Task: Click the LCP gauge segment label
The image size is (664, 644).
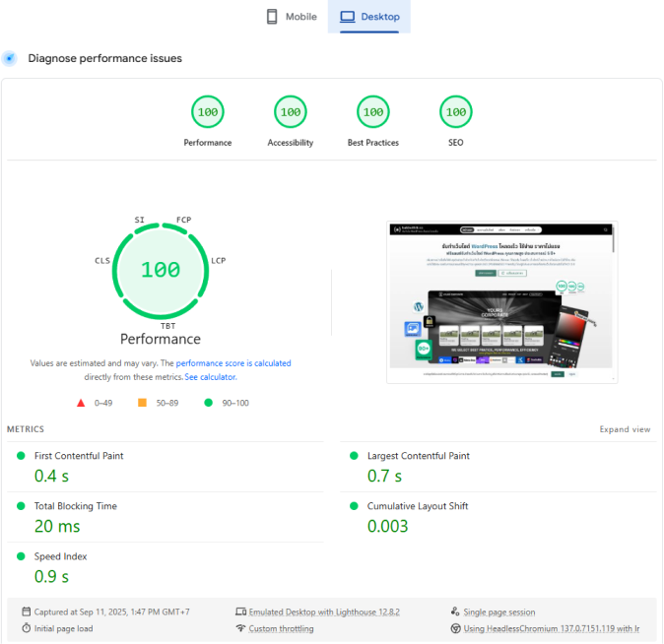Action: [x=219, y=260]
